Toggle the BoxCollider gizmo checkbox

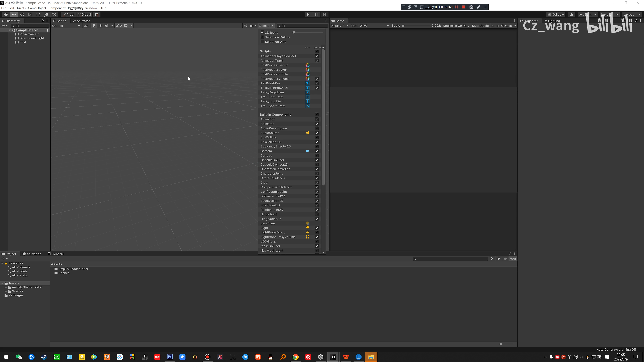coord(317,137)
